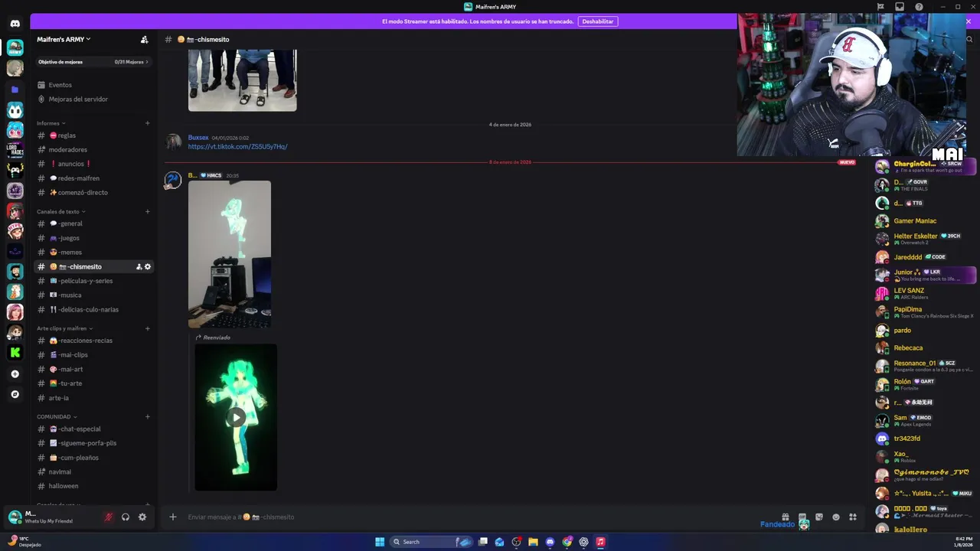Add channel to Canales de texto category
Viewport: 980px width, 551px height.
tap(148, 211)
